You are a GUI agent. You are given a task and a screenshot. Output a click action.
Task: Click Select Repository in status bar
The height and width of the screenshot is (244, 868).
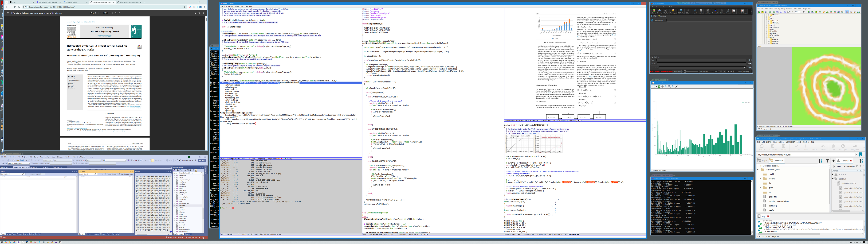[193, 237]
